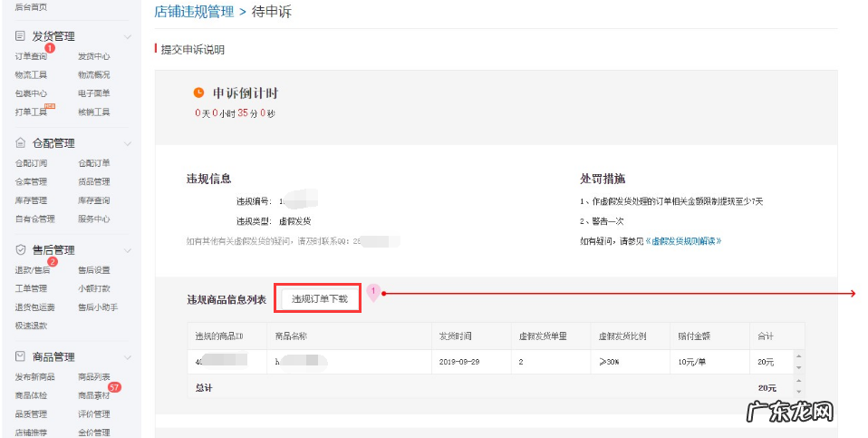Screen dimensions: 868x438
Task: Open 售后小助手 menu item
Action: 98,307
